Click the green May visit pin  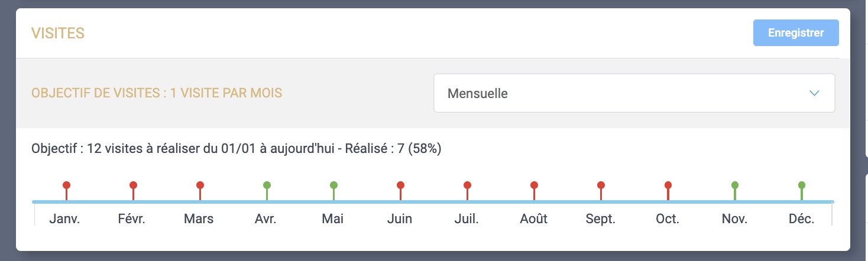click(334, 185)
